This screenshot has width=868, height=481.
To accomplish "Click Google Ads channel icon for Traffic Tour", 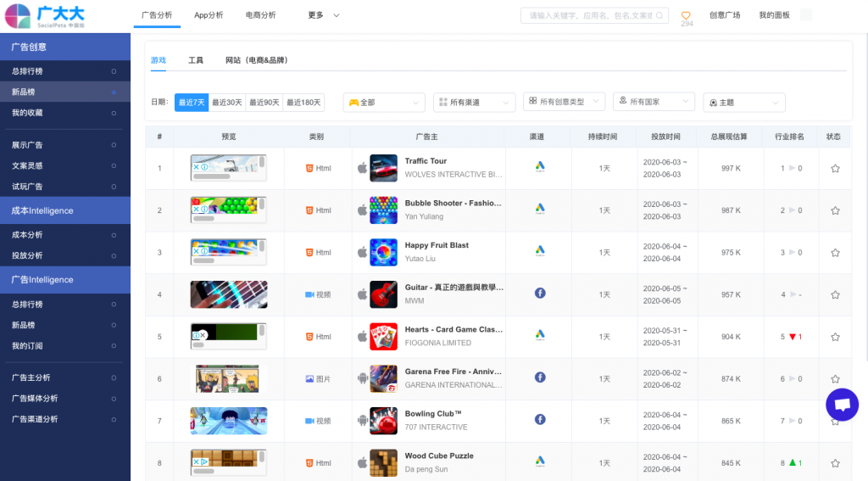I will click(x=540, y=166).
